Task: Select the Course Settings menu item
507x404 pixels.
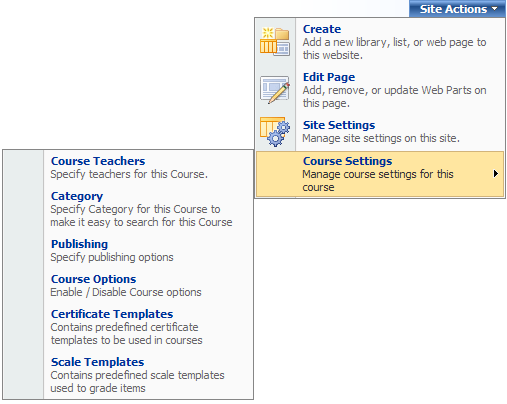Action: pos(380,174)
